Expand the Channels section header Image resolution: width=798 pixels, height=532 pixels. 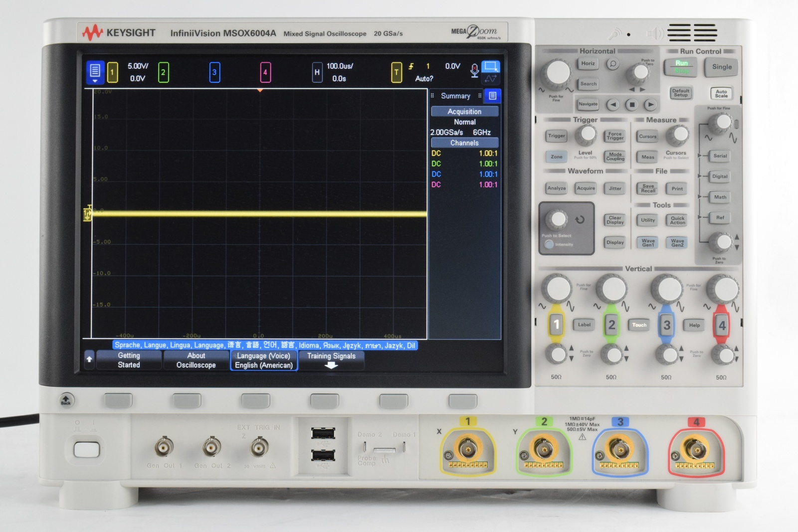464,143
